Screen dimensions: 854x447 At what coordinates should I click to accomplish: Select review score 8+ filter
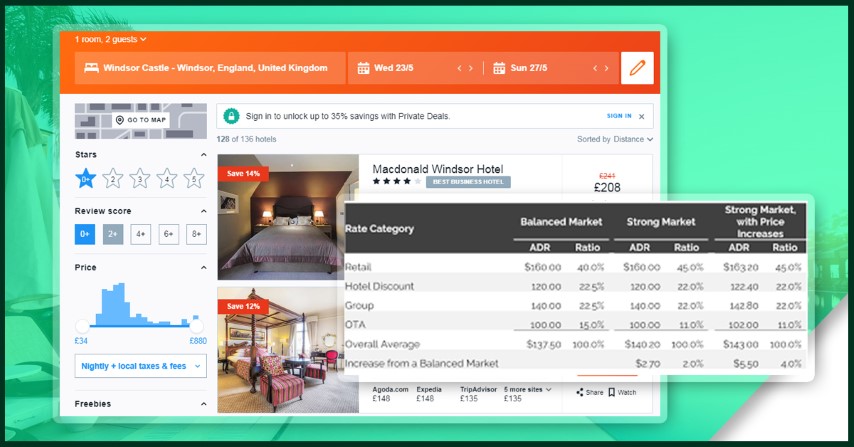pos(196,234)
